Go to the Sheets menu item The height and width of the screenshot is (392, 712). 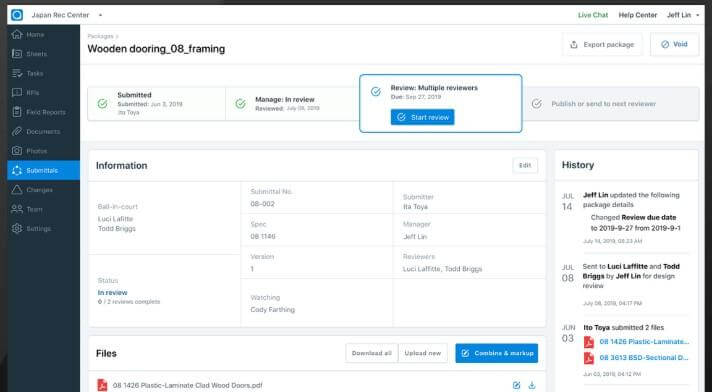pos(36,54)
